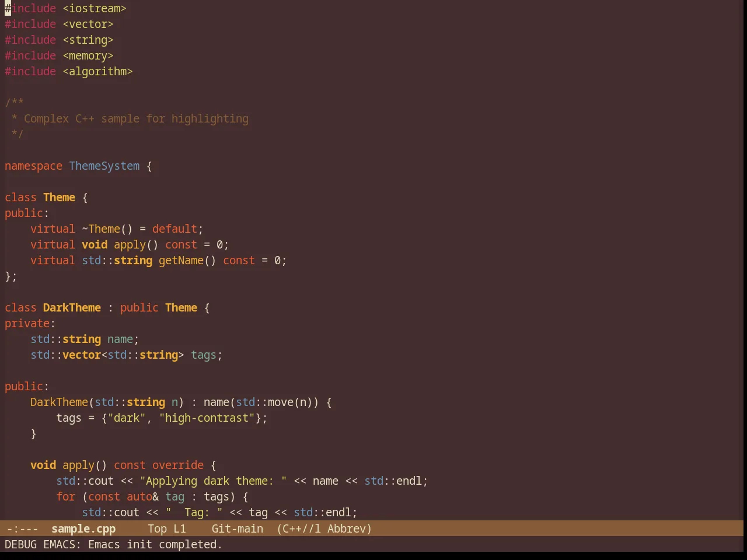Click on 'DarkTheme' class name in class declaration
Image resolution: width=747 pixels, height=560 pixels.
click(72, 307)
